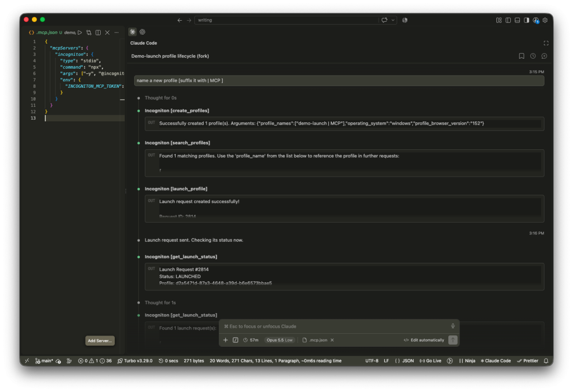Viewport: 573px width, 392px height.
Task: Expand first Incogniton [get_launch_status] showing LAUNCHED
Action: [181, 257]
